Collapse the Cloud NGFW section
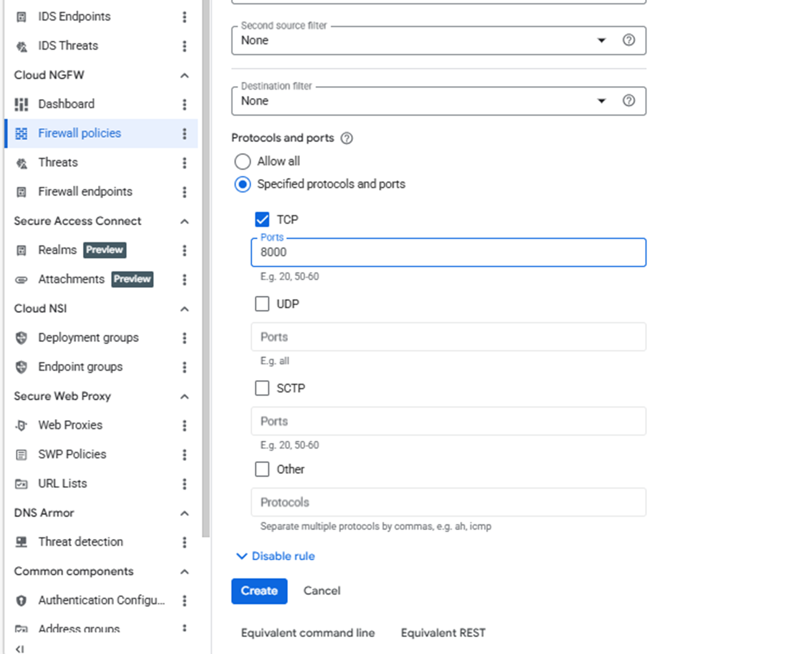Image resolution: width=812 pixels, height=654 pixels. (x=185, y=75)
